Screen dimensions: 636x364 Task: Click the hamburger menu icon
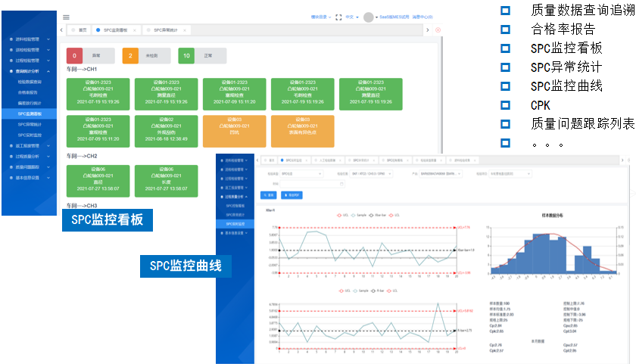[x=67, y=17]
